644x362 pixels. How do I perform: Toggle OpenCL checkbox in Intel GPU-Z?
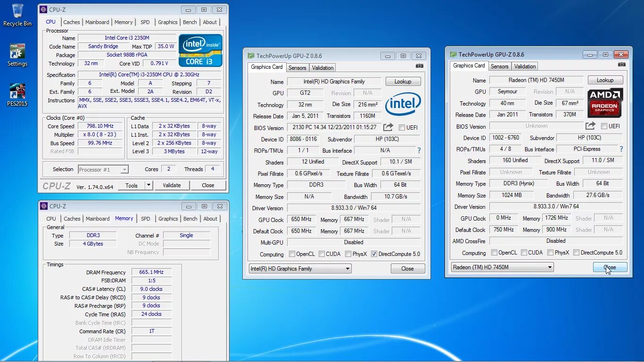pos(292,254)
